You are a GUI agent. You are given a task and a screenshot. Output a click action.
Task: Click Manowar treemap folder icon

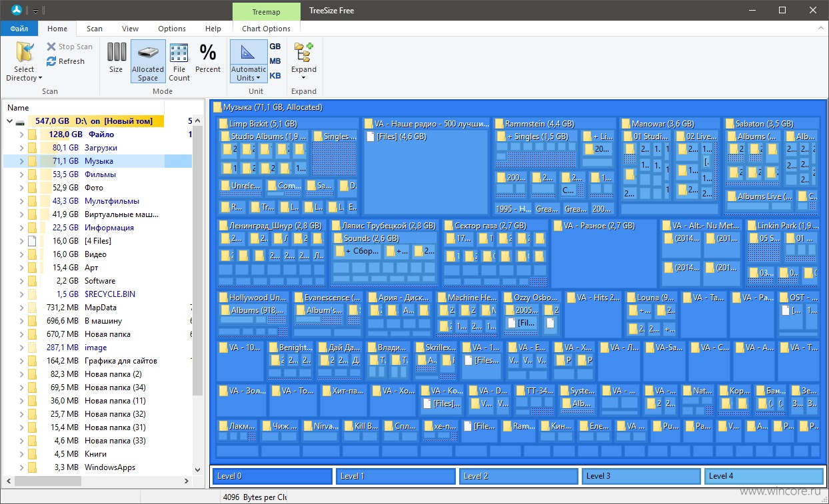pos(626,124)
